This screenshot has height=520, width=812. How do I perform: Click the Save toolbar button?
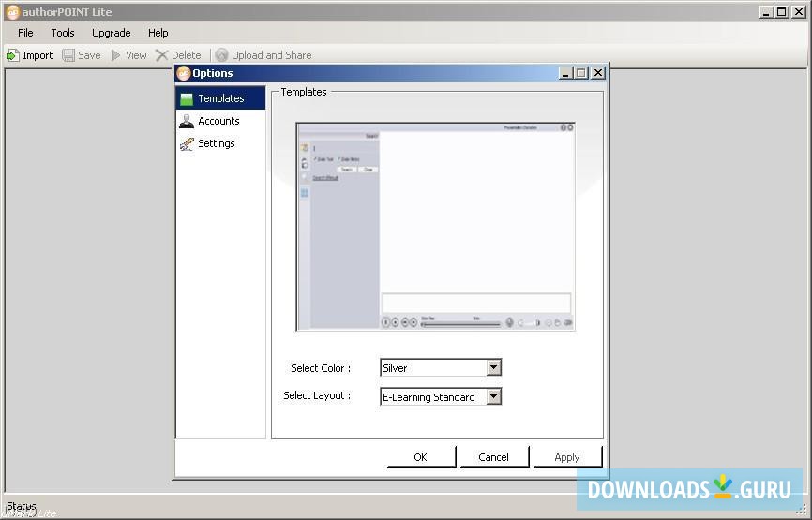pyautogui.click(x=82, y=55)
